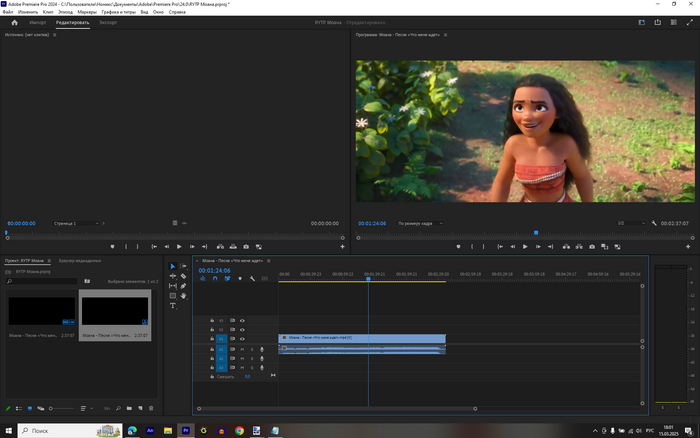Open Program monitor settings wrench
This screenshot has height=438, width=700.
pos(654,223)
